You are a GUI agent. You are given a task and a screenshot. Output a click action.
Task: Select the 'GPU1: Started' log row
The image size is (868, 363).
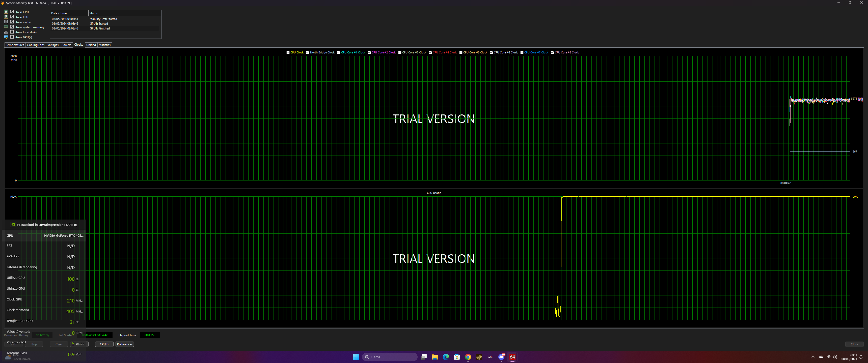pos(105,24)
